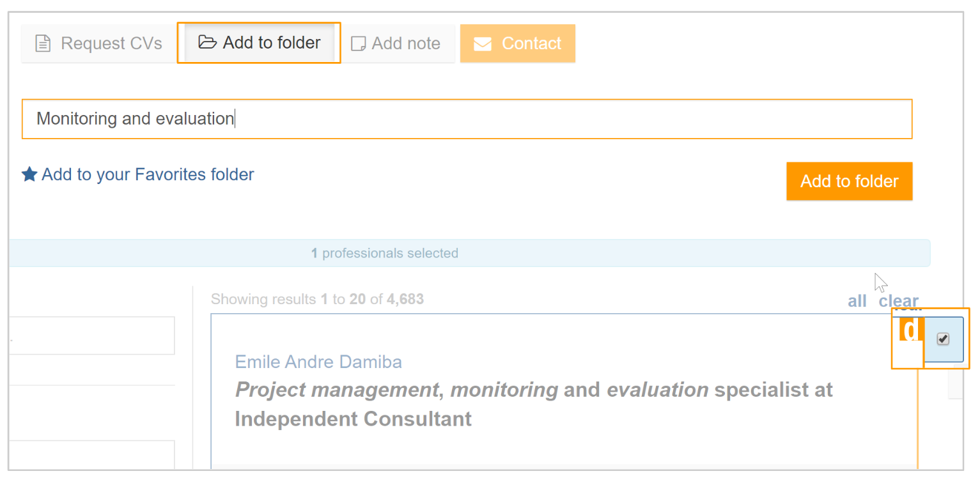Click the star icon for Favorites folder
980x485 pixels.
[29, 174]
